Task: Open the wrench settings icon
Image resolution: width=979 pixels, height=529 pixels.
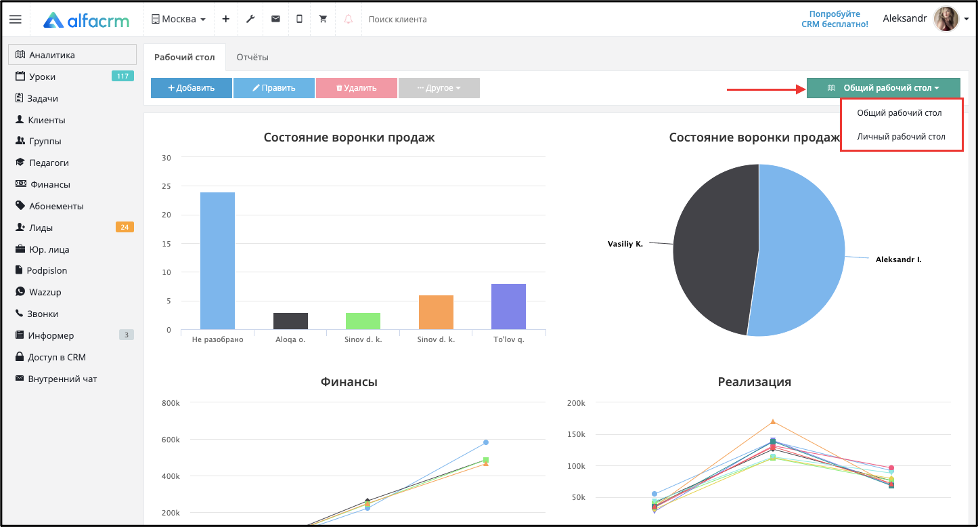Action: pos(250,19)
